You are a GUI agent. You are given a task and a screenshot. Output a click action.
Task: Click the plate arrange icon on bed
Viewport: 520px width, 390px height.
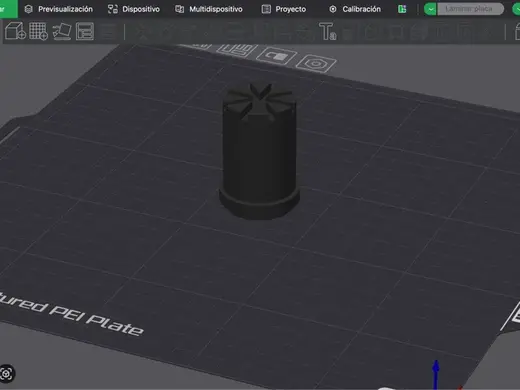click(x=237, y=50)
